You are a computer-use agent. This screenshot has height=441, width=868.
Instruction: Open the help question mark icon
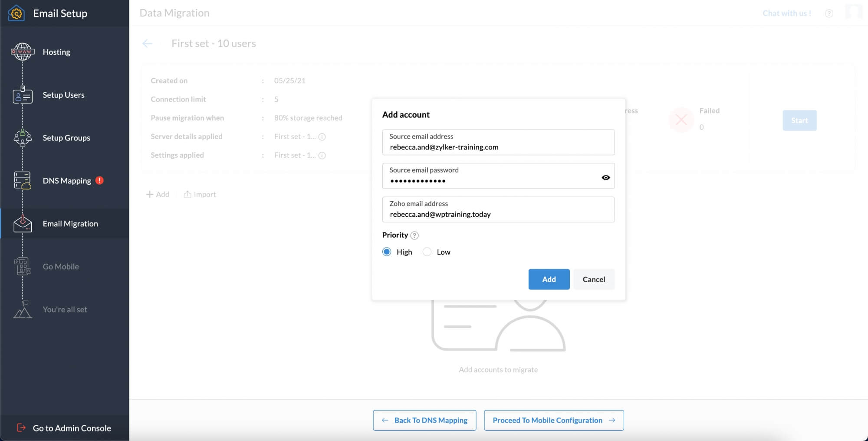[x=829, y=13]
